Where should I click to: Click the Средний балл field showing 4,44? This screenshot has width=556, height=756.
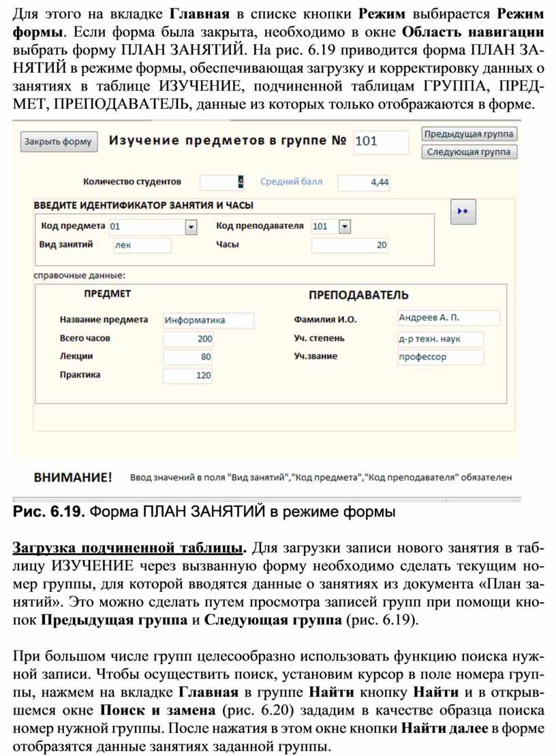[x=364, y=183]
